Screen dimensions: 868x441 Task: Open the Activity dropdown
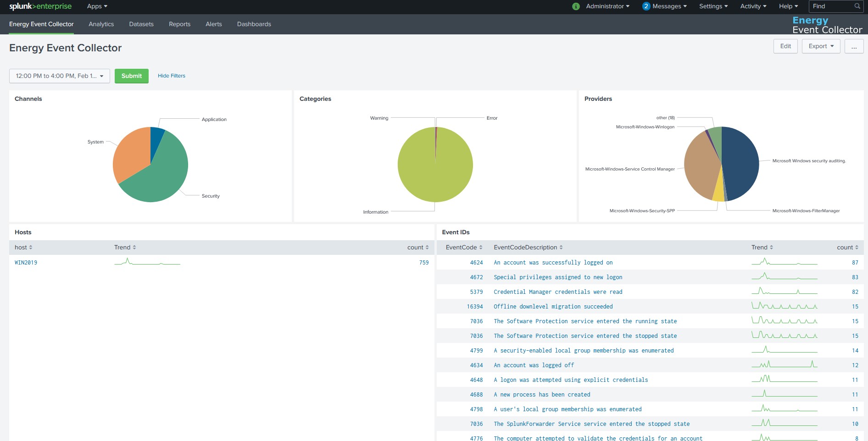click(753, 6)
